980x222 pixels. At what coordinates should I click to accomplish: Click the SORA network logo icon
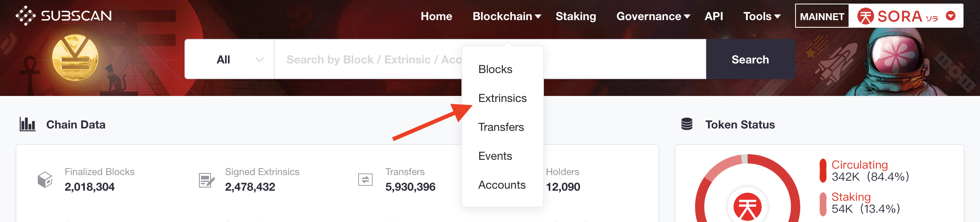tap(865, 16)
